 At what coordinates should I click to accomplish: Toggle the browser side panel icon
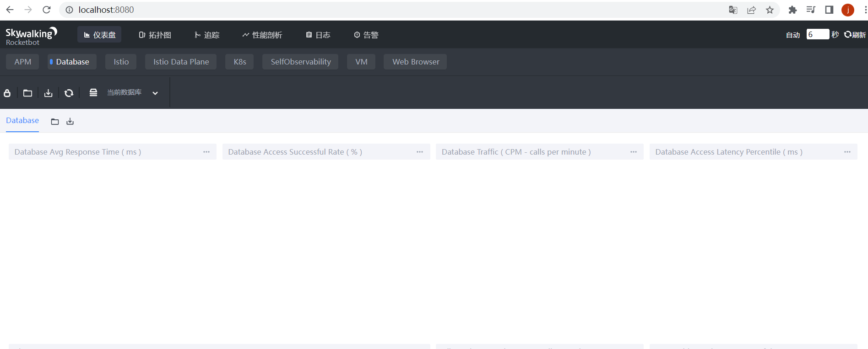click(829, 10)
